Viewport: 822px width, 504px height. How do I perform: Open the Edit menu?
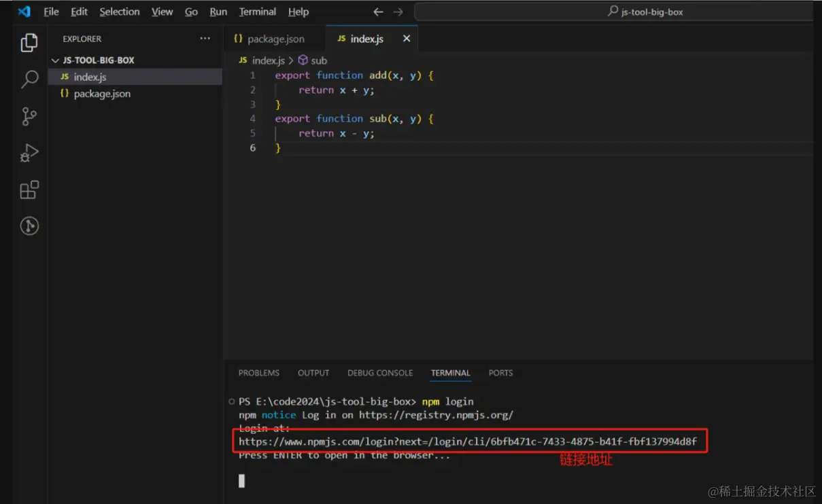79,12
